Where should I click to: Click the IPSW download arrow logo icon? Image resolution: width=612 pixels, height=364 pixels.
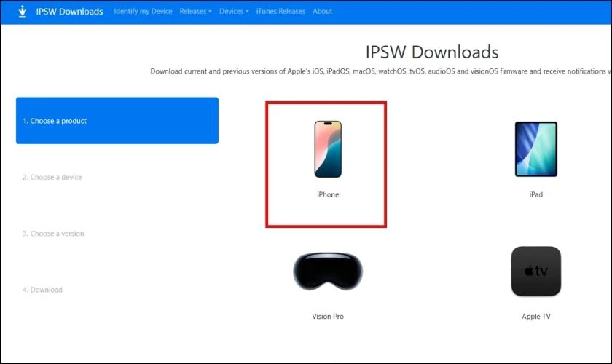(x=23, y=12)
